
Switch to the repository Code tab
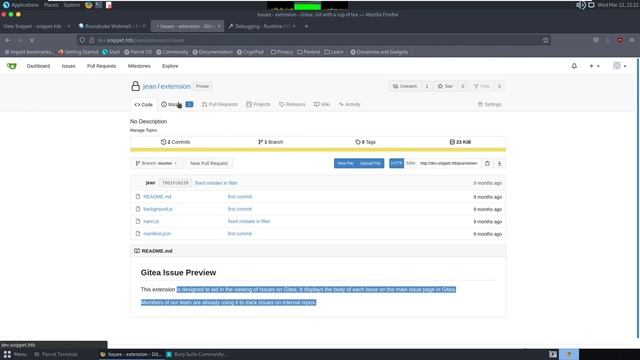pos(144,104)
